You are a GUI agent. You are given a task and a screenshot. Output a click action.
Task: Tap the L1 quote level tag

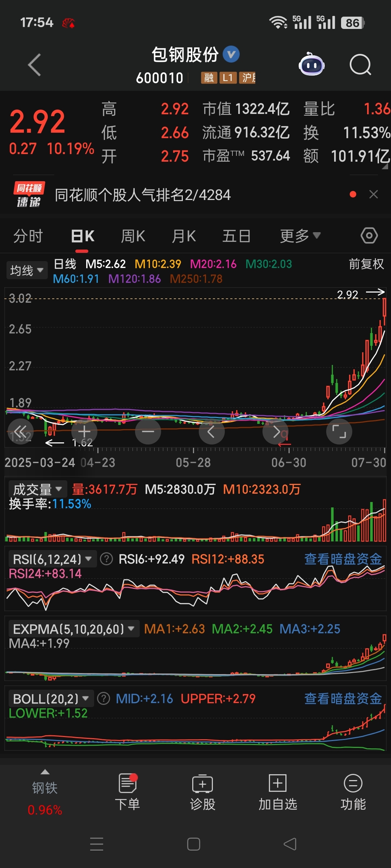click(228, 78)
